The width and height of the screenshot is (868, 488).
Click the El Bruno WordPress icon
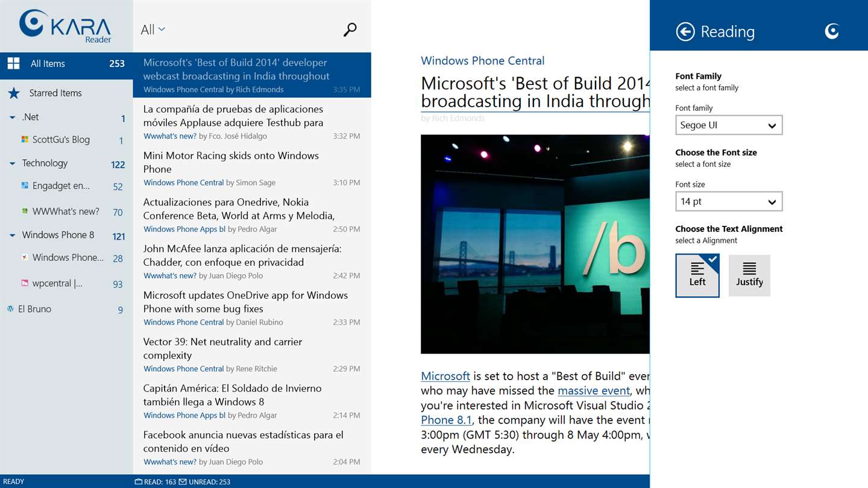click(x=10, y=308)
